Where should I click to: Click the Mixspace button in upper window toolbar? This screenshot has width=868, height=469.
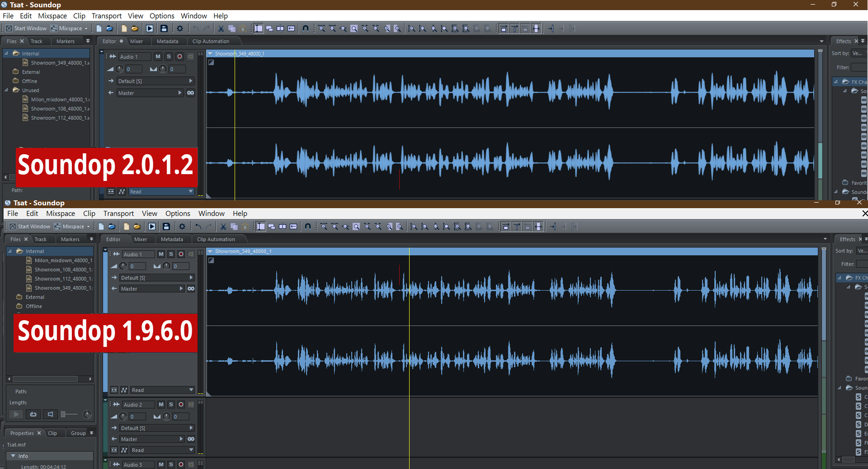tap(69, 28)
